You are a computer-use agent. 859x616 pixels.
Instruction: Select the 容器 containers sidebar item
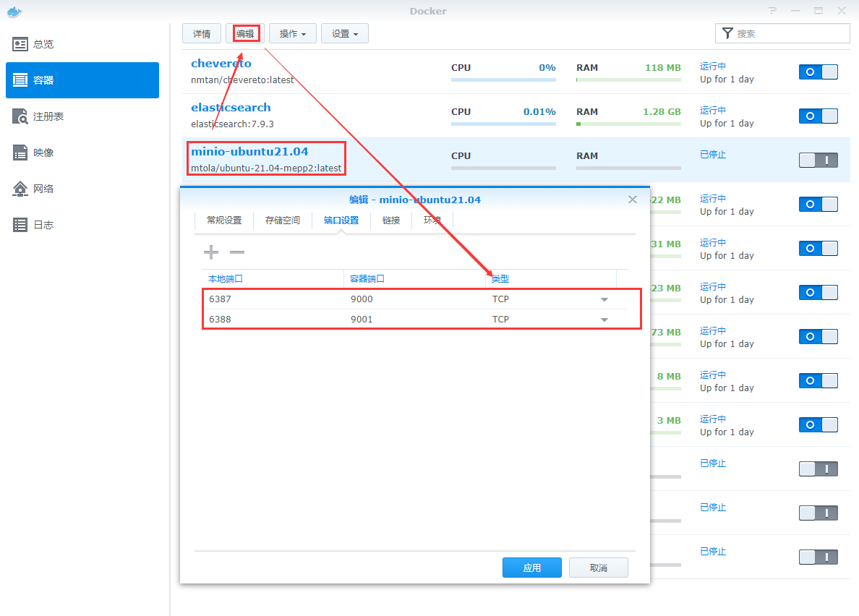tap(82, 80)
